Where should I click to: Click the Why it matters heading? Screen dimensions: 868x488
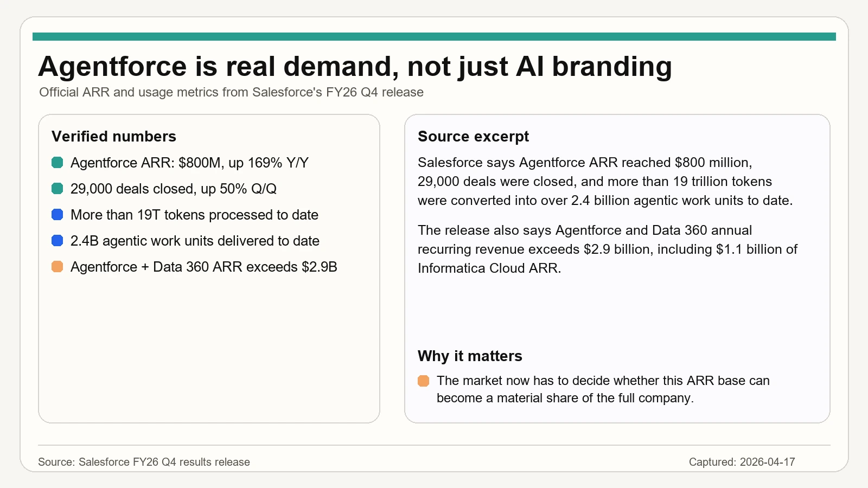[x=470, y=356]
